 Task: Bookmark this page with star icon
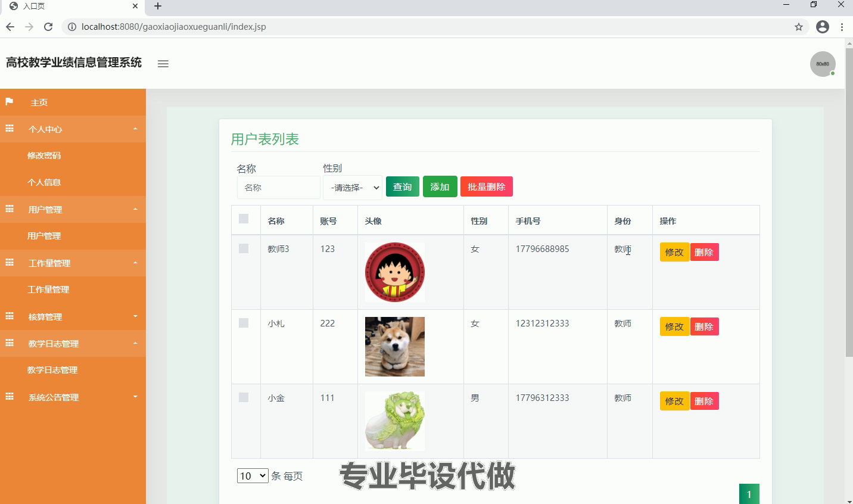(799, 27)
